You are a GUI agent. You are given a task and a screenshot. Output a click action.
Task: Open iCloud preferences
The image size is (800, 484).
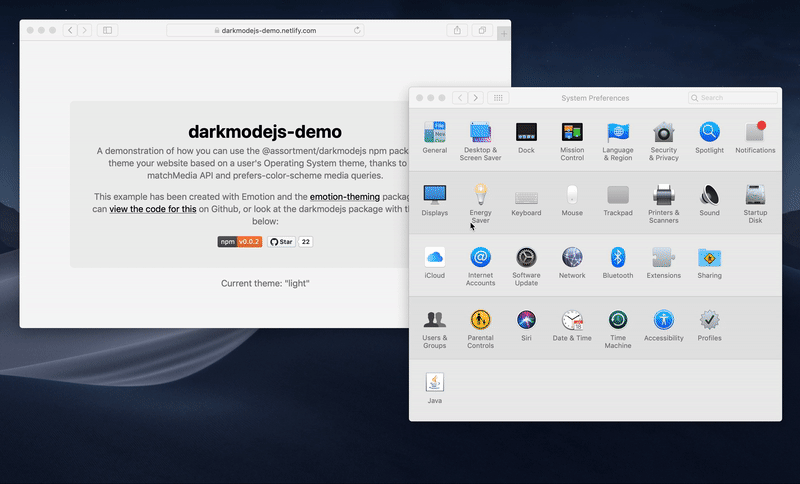(x=435, y=263)
